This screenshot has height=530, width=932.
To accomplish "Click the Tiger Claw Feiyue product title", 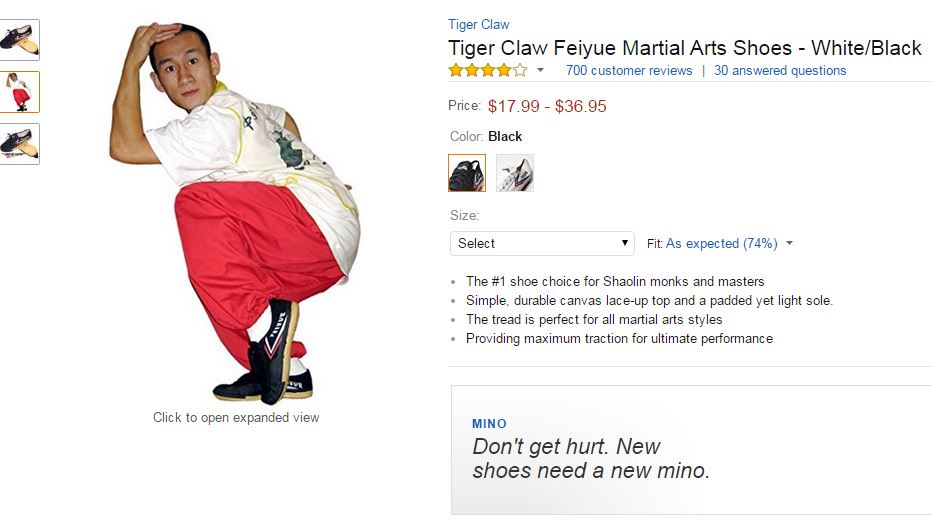I will [x=684, y=48].
